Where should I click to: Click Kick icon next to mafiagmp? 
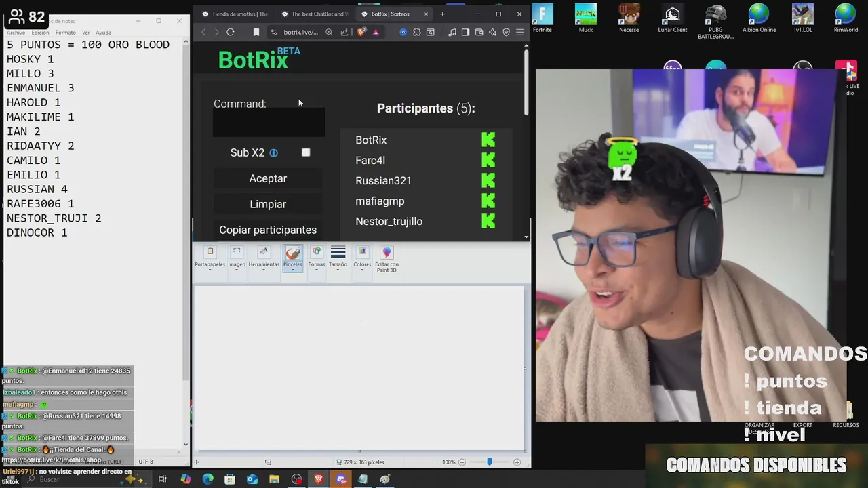[488, 201]
